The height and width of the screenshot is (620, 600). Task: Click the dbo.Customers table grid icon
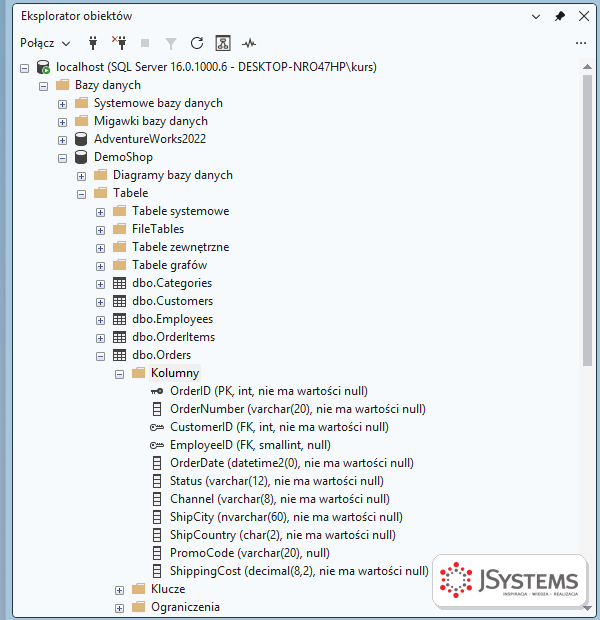pos(119,301)
